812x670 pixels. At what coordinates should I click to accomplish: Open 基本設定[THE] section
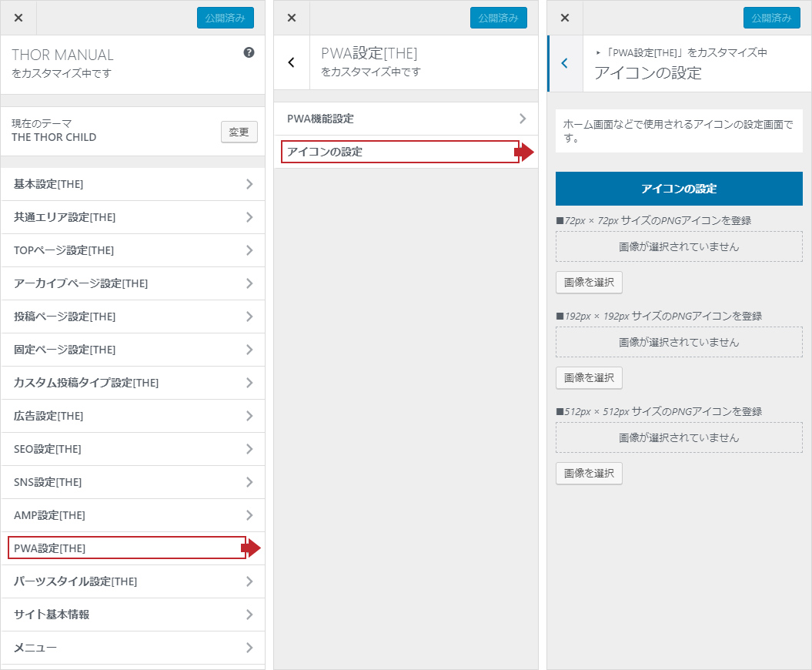(132, 184)
